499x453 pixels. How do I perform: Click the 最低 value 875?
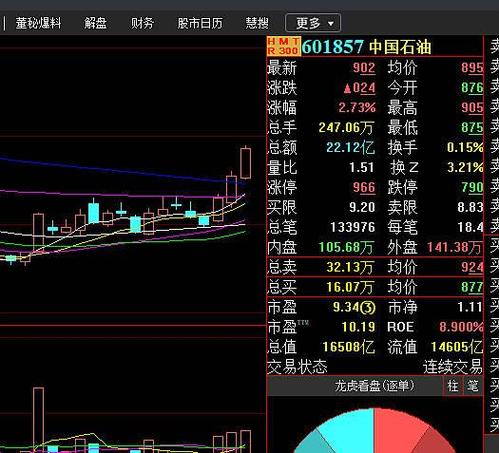pyautogui.click(x=472, y=128)
